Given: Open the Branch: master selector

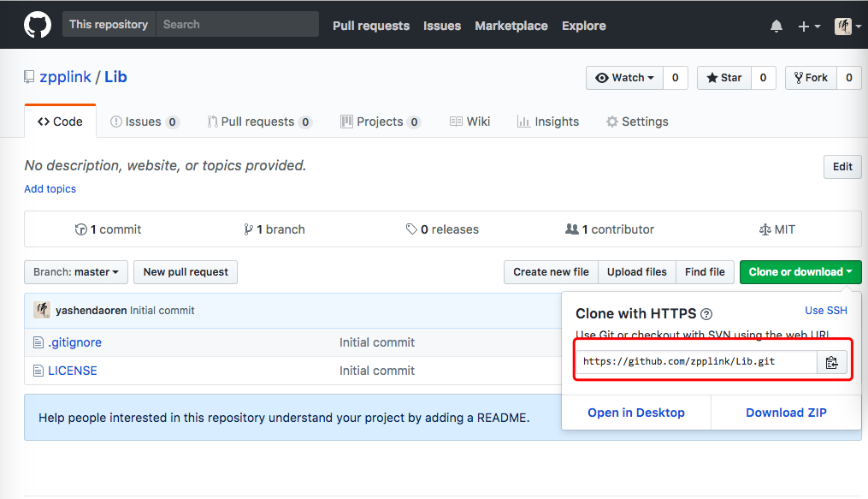Looking at the screenshot, I should 76,272.
